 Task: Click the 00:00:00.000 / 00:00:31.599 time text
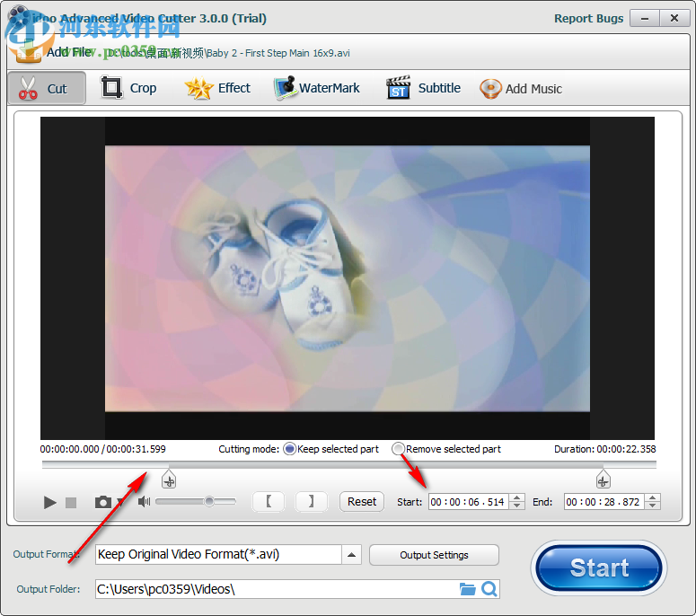point(102,449)
